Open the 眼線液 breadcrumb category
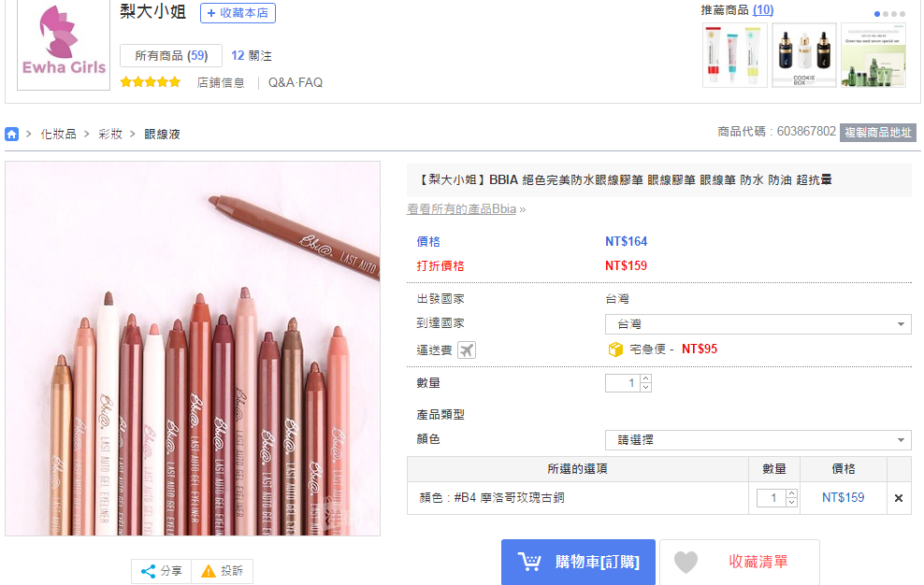Image resolution: width=924 pixels, height=585 pixels. [x=162, y=135]
